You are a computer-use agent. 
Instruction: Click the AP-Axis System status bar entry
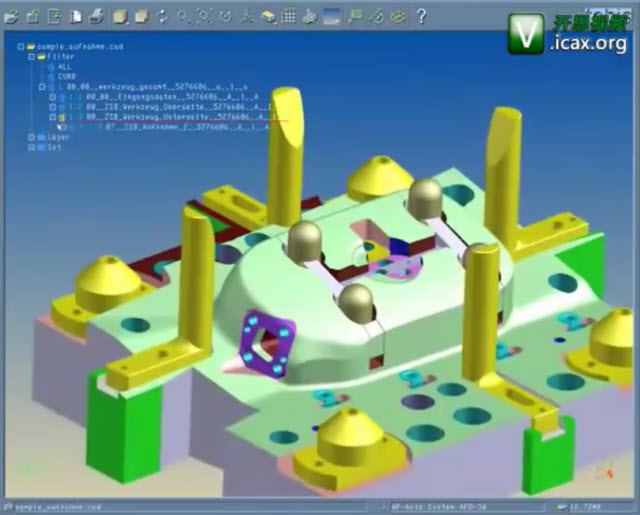tap(439, 507)
